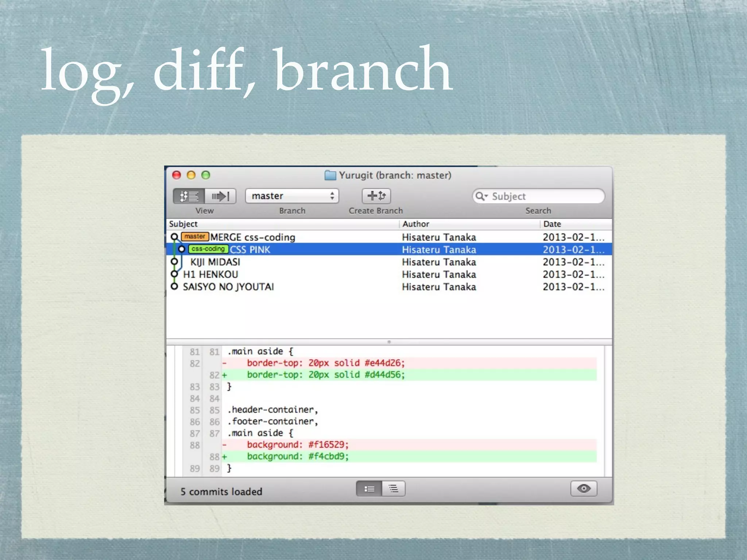Image resolution: width=747 pixels, height=560 pixels.
Task: Minimize window with the yellow button
Action: click(x=191, y=175)
